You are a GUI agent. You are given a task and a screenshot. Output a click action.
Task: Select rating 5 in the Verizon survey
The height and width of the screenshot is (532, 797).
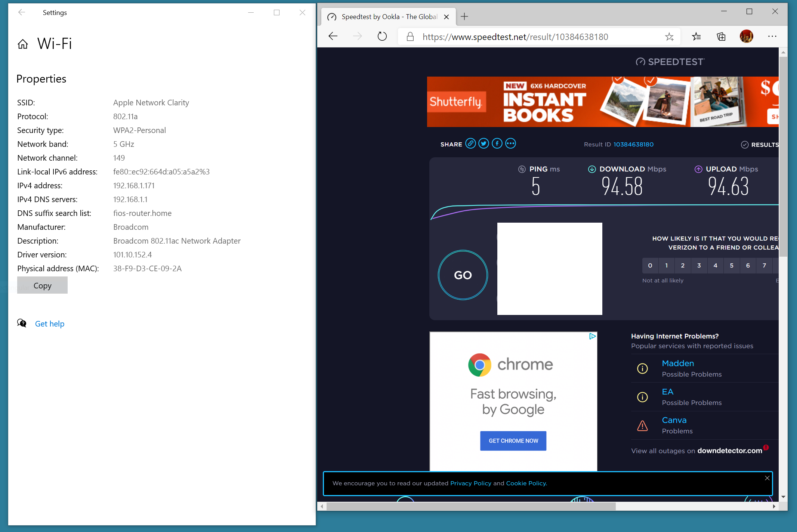point(732,266)
